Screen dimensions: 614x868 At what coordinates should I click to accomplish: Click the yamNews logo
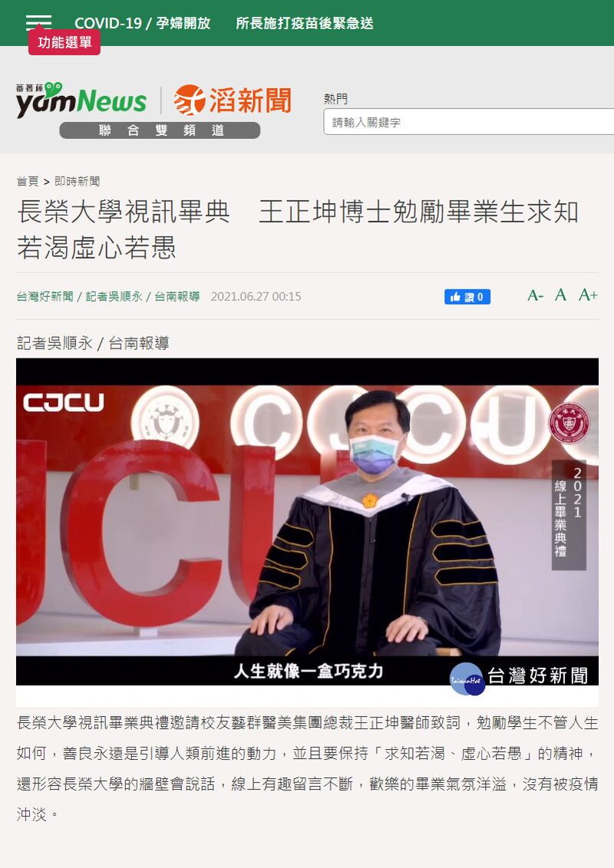81,100
